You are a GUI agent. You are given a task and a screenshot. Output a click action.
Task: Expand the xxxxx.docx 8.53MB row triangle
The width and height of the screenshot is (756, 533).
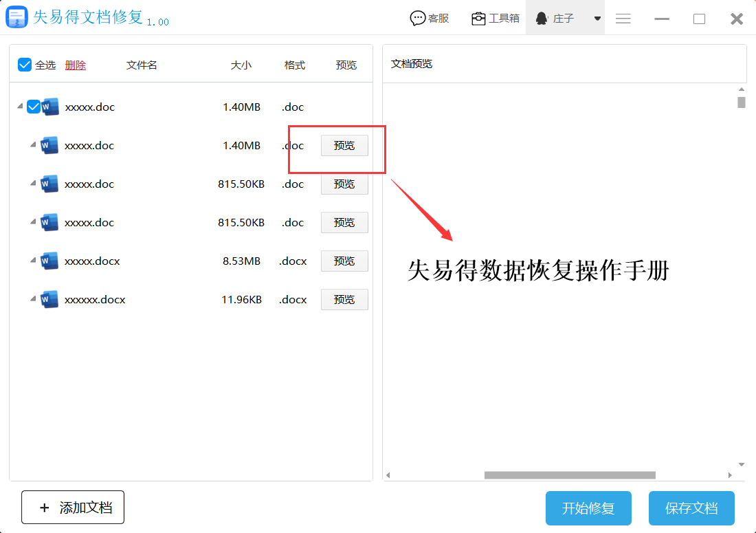point(33,260)
